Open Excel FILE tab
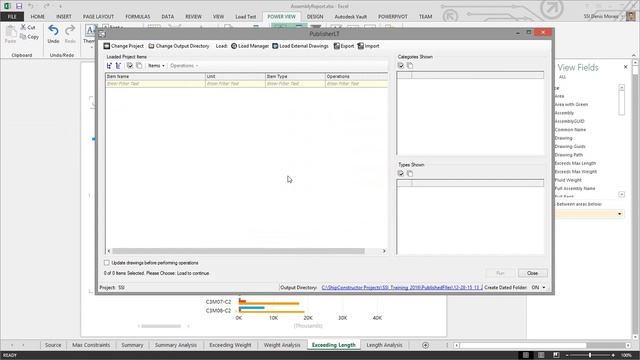Screen dimensions: 640x360 [12, 17]
